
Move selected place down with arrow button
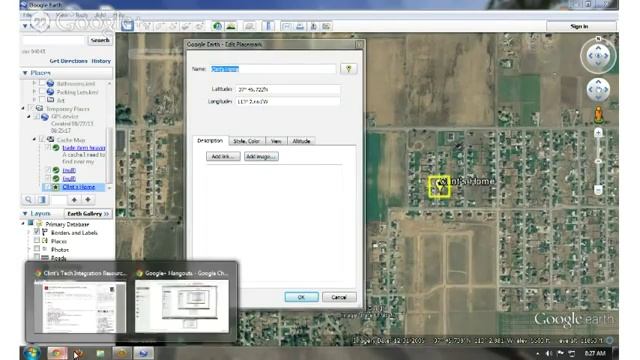point(88,200)
